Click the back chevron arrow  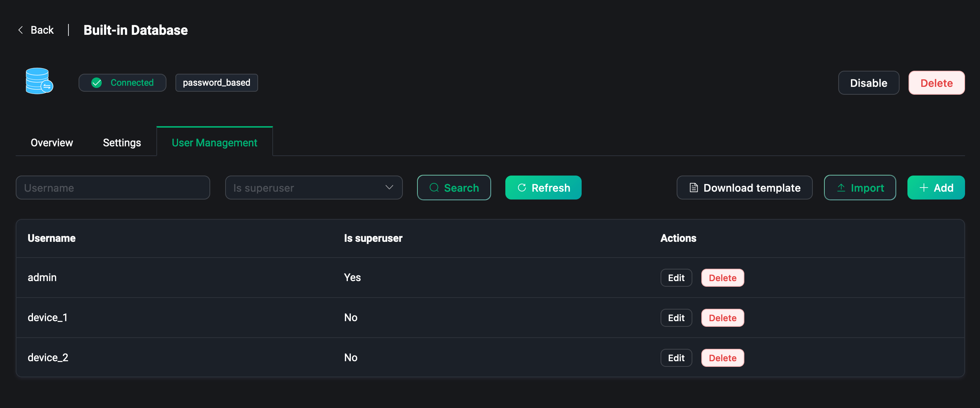tap(21, 30)
